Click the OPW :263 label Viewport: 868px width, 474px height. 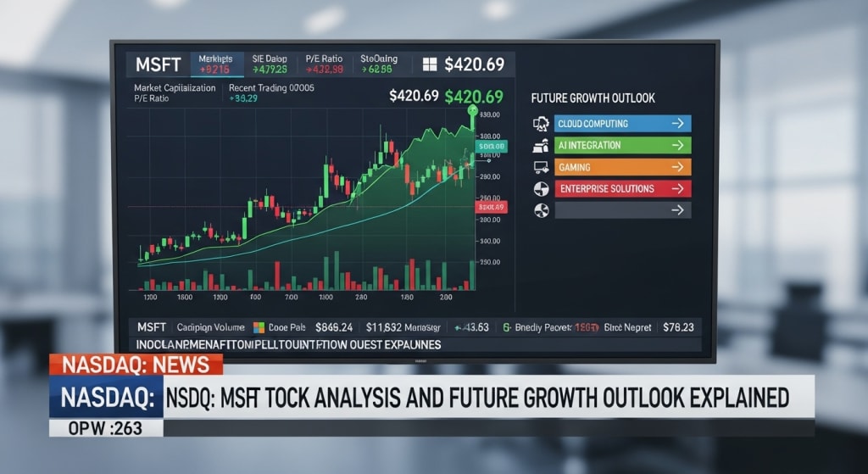tap(105, 428)
